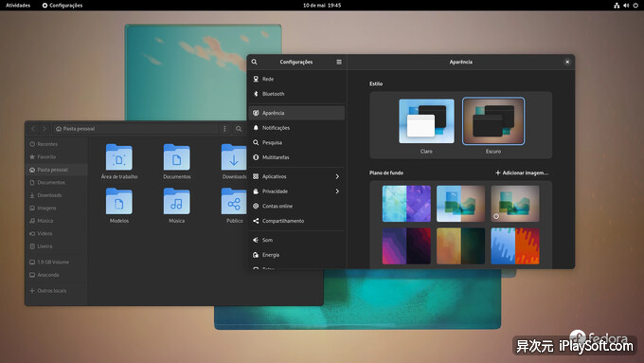Screen dimensions: 644x363
Task: Pick the teal landscape light-dark wallpaper
Action: [x=460, y=204]
